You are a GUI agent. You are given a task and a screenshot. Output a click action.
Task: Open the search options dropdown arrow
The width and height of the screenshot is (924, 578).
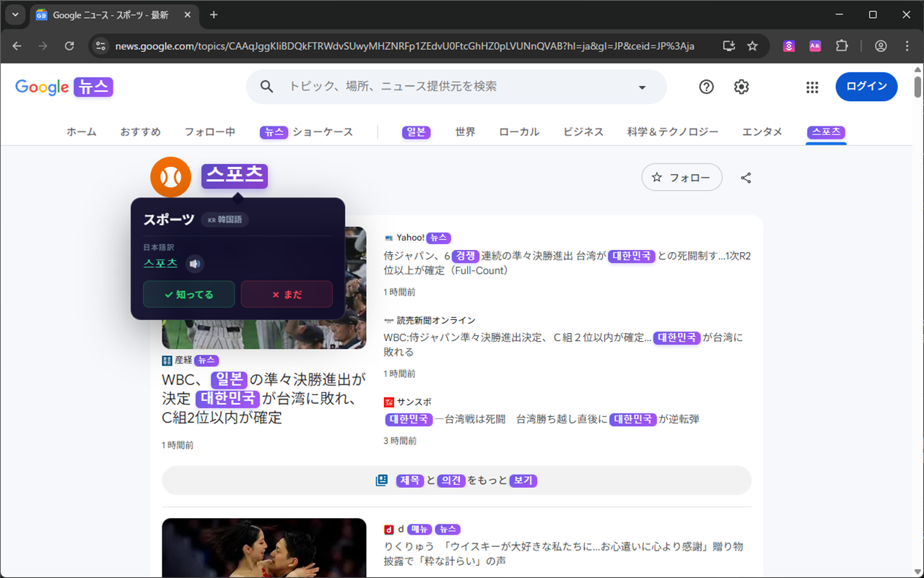point(642,87)
